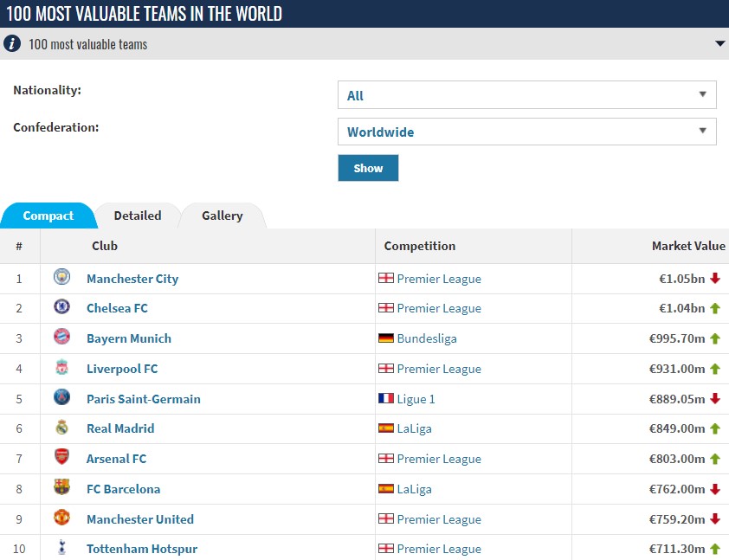
Task: Open the Confederation dropdown
Action: [x=526, y=132]
